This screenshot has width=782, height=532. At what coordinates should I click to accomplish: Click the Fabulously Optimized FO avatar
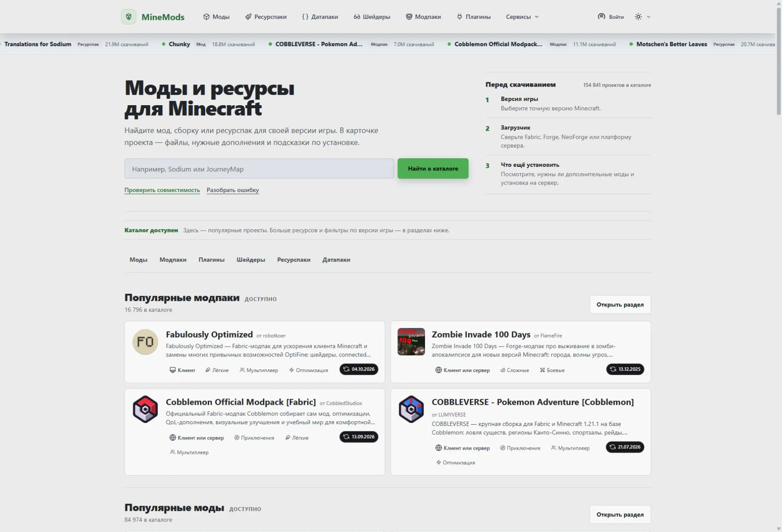145,342
